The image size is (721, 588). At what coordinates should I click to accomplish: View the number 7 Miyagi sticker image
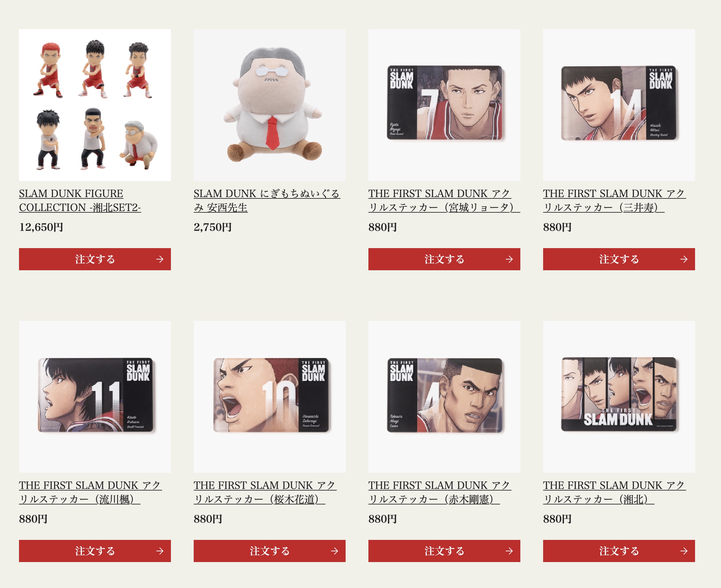[444, 105]
